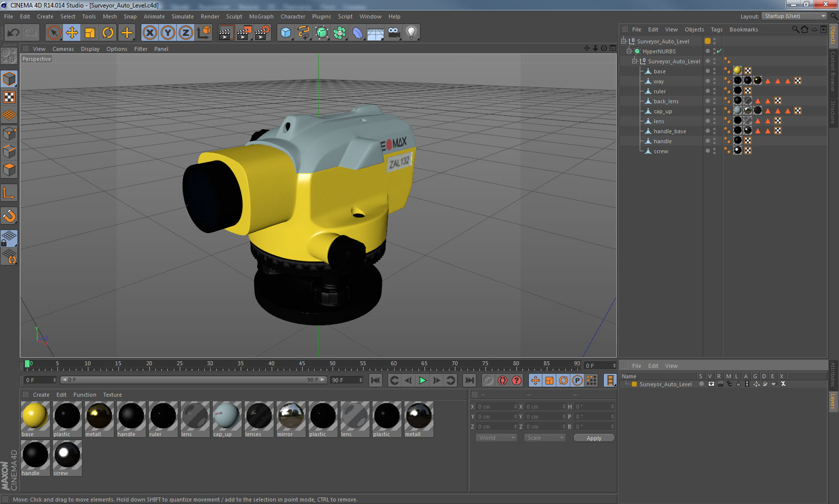Select Polygons mode in left palette

[9, 169]
